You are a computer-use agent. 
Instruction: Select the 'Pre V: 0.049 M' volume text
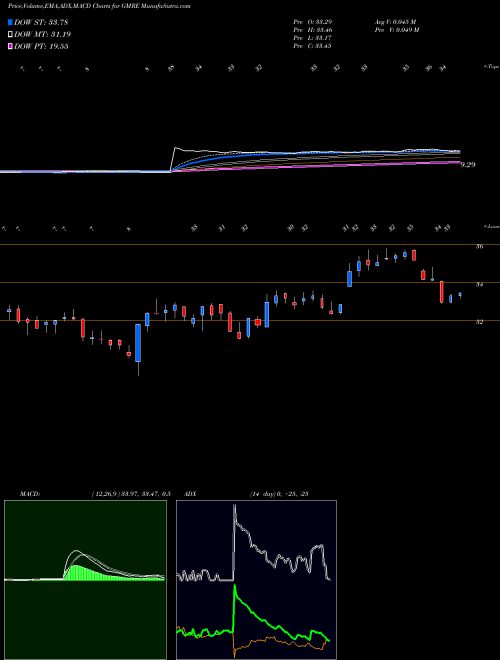396,30
